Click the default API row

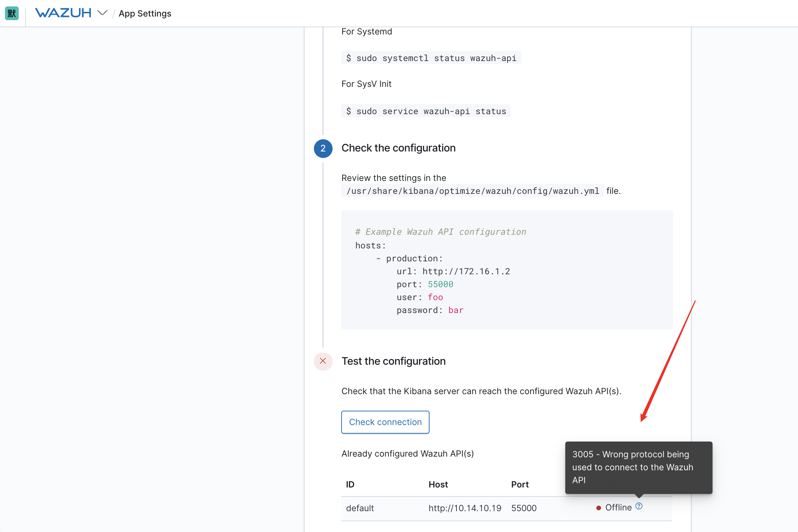(359, 508)
